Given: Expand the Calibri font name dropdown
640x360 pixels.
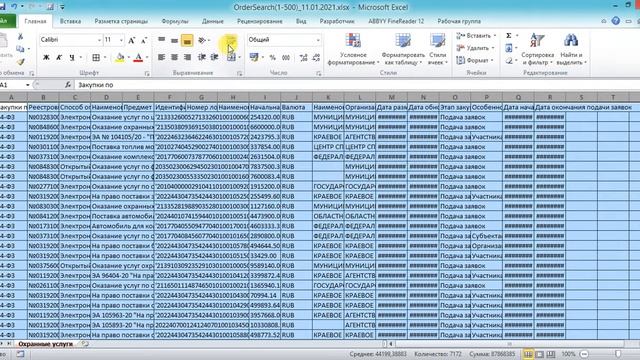Looking at the screenshot, I should click(99, 40).
